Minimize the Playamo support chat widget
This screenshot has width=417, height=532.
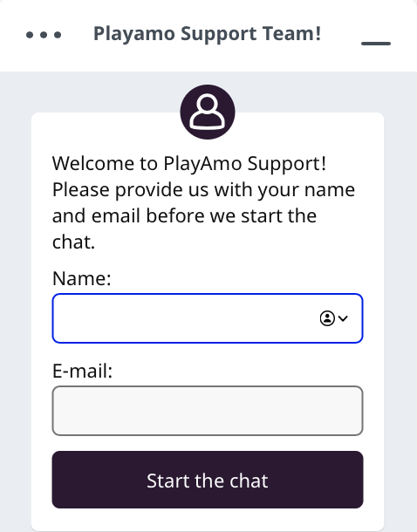click(x=376, y=43)
